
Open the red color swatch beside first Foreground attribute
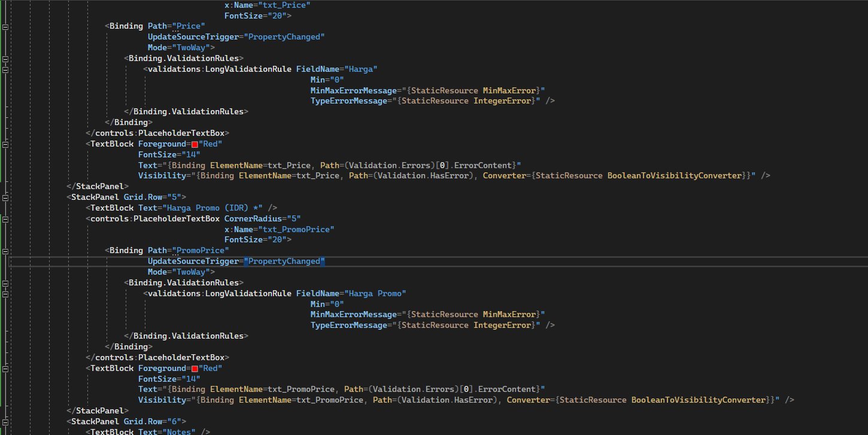point(196,144)
